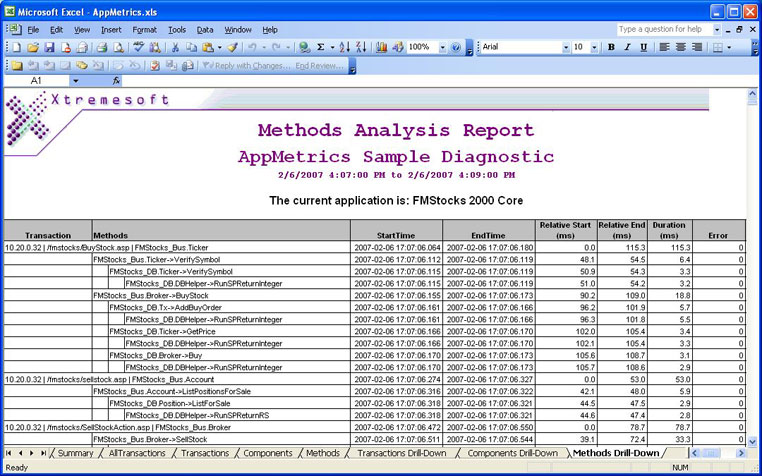The width and height of the screenshot is (762, 476).
Task: Open Print Preview
Action: [118, 47]
